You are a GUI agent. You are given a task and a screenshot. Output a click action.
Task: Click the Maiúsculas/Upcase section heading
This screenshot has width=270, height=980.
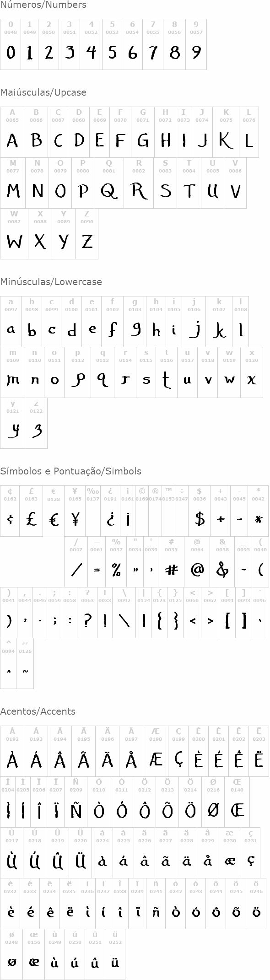[x=43, y=92]
